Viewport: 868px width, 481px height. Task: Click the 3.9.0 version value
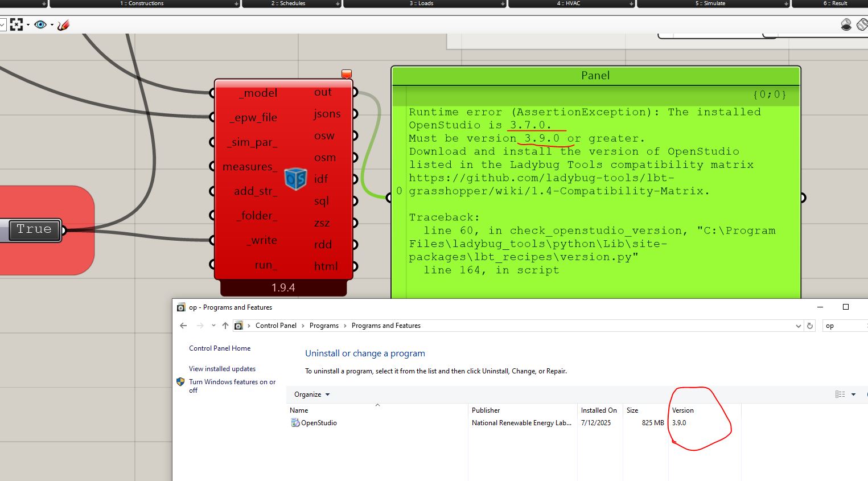[679, 423]
